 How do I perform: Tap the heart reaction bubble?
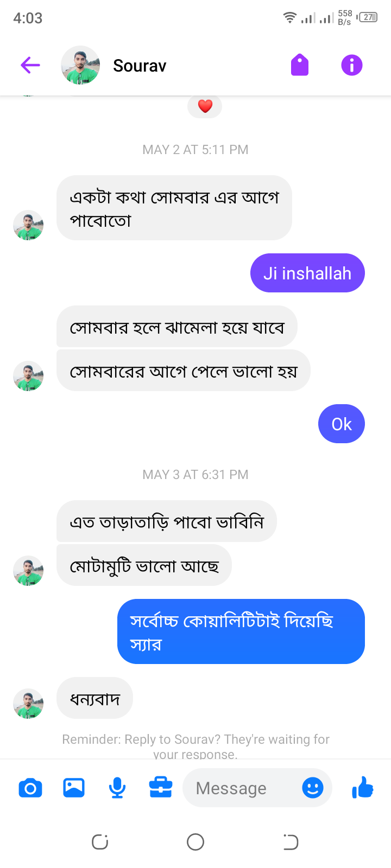(205, 106)
